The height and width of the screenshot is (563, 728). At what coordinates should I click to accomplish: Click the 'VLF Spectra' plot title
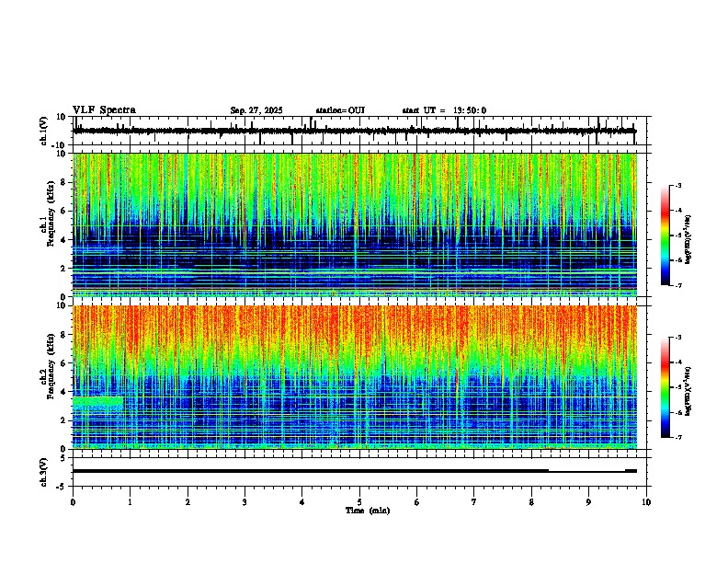coord(104,110)
